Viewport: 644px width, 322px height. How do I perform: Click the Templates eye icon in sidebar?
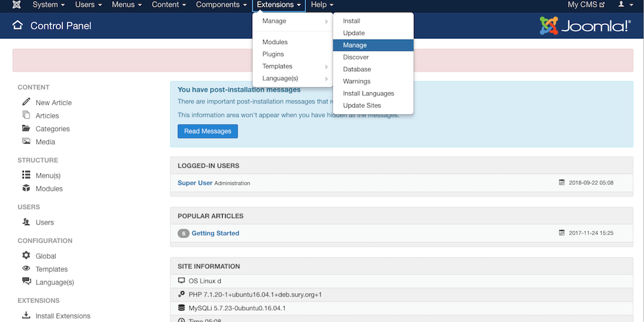pyautogui.click(x=26, y=269)
